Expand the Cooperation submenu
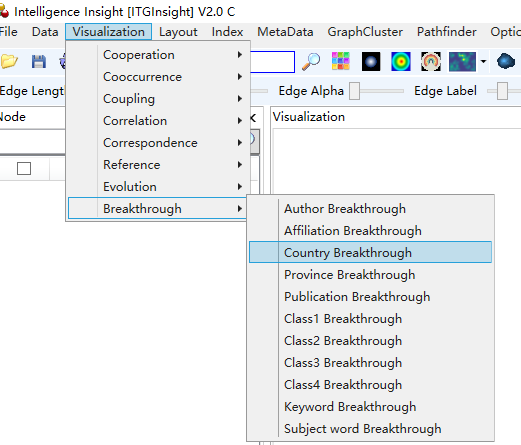This screenshot has height=445, width=521. tap(158, 55)
